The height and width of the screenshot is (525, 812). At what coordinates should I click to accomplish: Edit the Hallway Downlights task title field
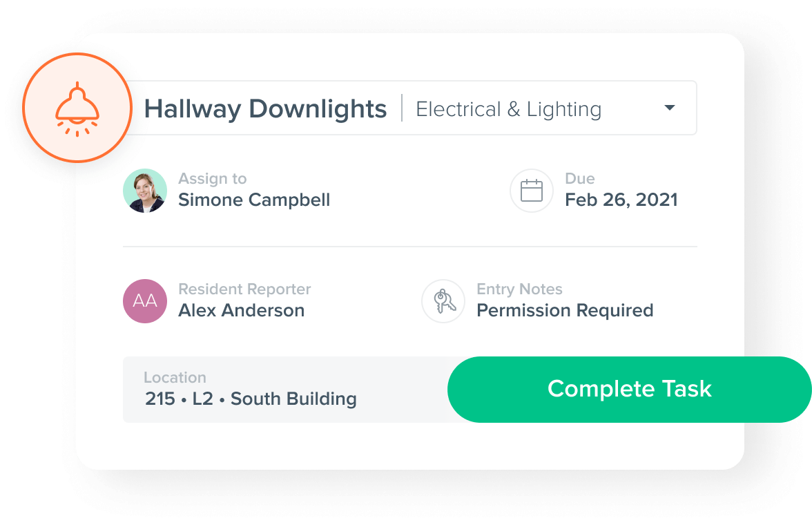265,108
